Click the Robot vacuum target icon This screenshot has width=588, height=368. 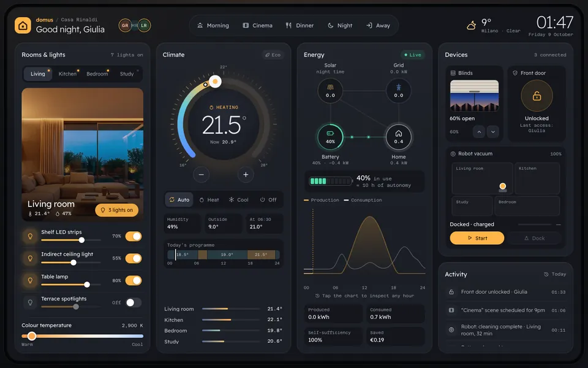(x=453, y=153)
